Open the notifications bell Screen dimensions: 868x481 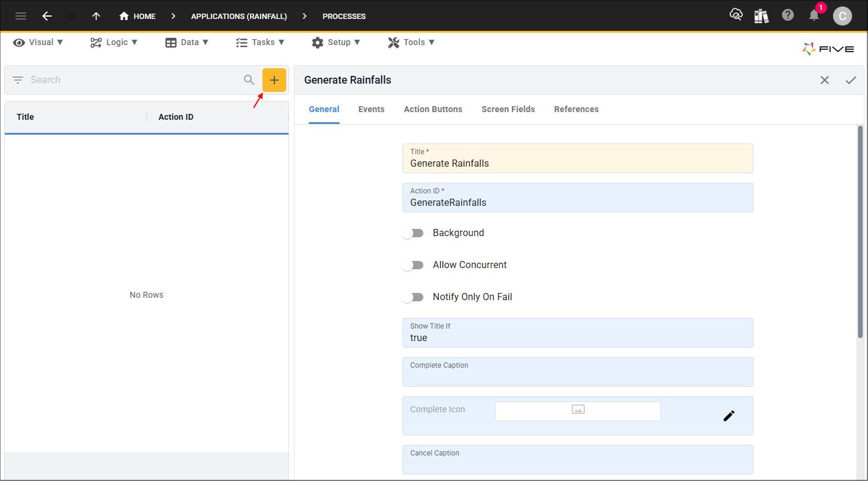[x=814, y=15]
